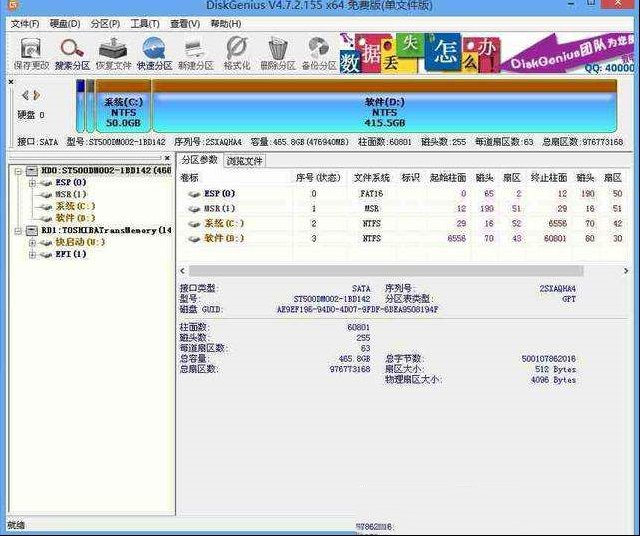Viewport: 640px width, 536px height.
Task: Click the 标识 column header
Action: [x=410, y=178]
